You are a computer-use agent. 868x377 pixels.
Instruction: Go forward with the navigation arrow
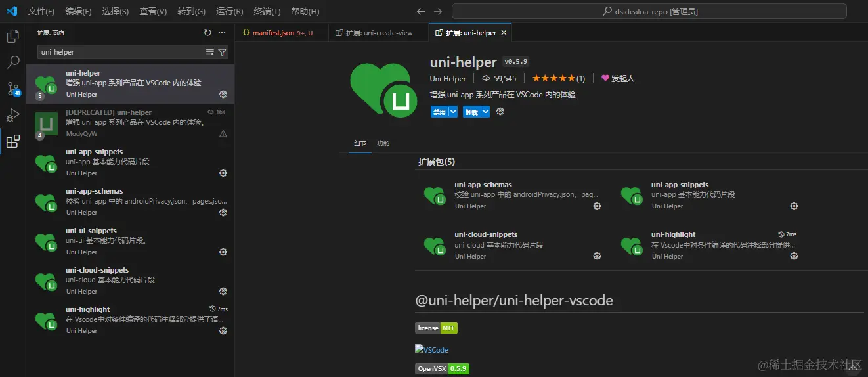(438, 11)
